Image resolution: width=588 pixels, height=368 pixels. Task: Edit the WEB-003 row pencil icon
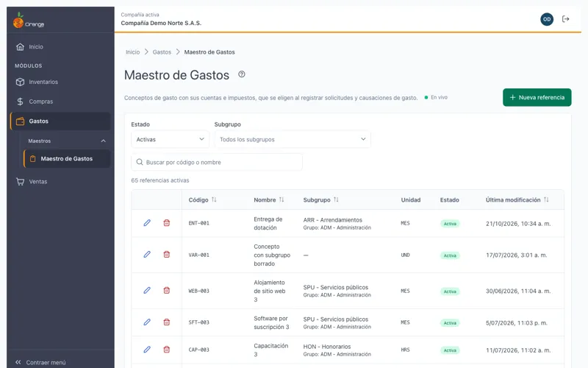coord(147,291)
